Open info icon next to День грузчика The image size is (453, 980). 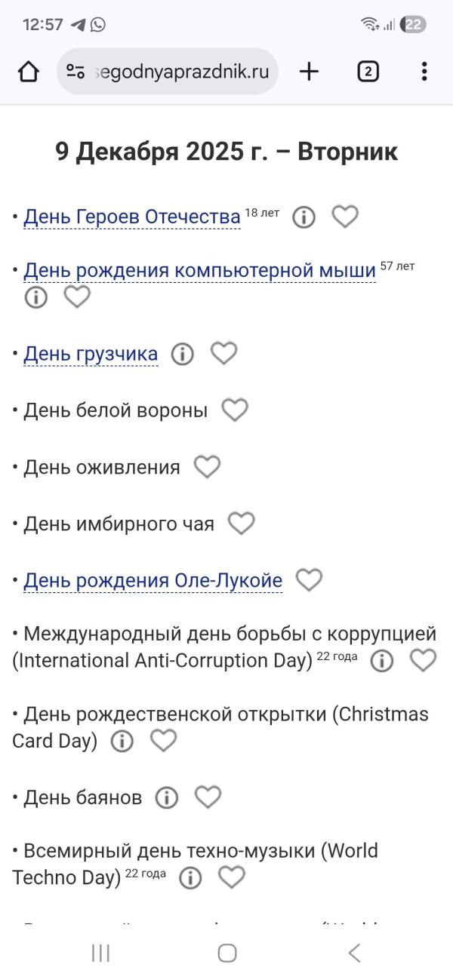click(182, 354)
